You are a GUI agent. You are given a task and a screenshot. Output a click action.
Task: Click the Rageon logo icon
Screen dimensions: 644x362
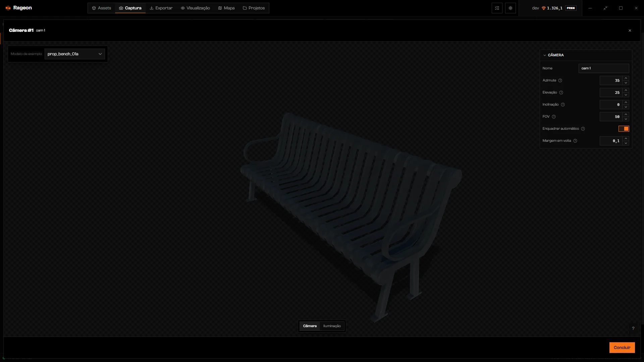[x=8, y=8]
